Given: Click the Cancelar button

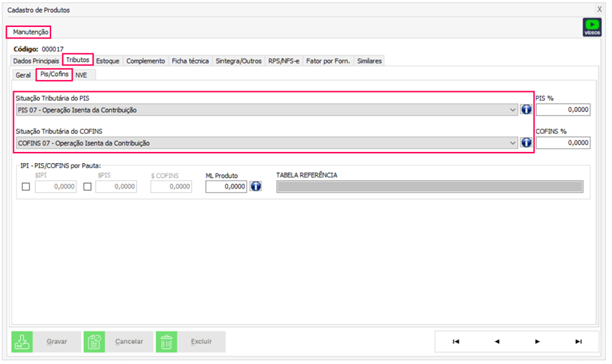Looking at the screenshot, I should point(119,341).
